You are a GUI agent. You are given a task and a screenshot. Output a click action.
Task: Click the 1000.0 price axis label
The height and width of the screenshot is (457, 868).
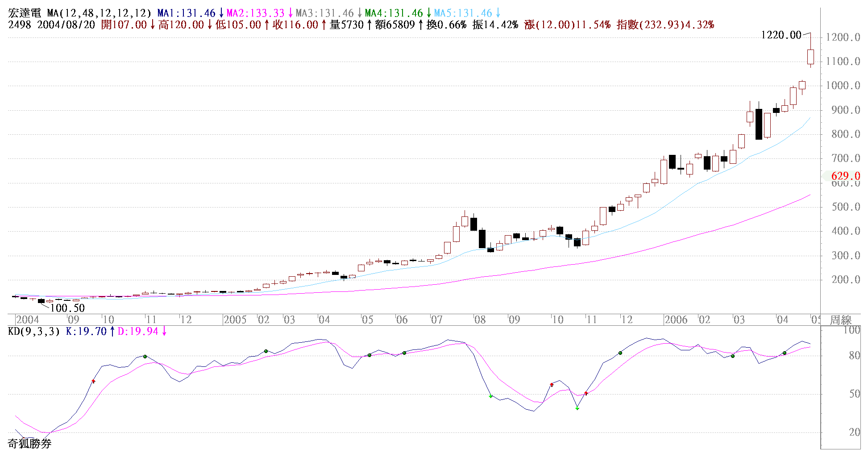[843, 86]
